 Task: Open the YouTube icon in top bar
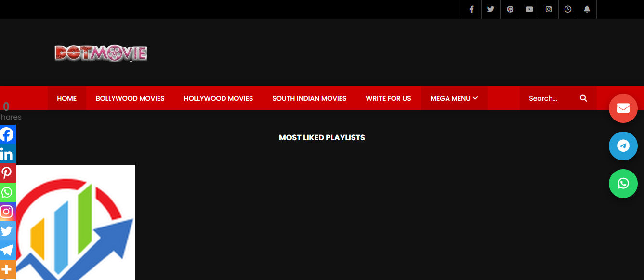click(x=529, y=9)
